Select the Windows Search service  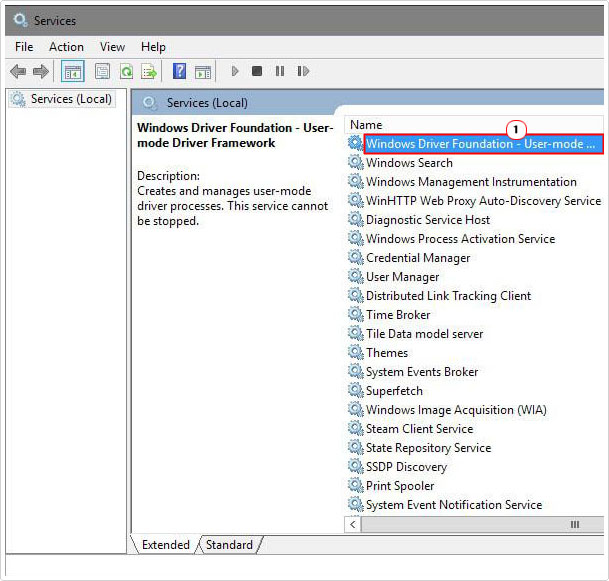pyautogui.click(x=409, y=163)
